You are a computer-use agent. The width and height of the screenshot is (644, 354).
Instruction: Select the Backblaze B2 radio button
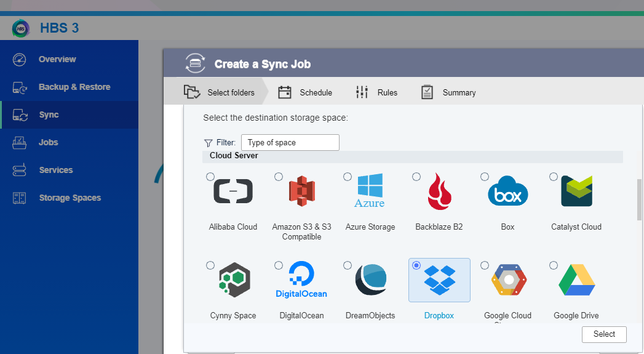pos(416,177)
